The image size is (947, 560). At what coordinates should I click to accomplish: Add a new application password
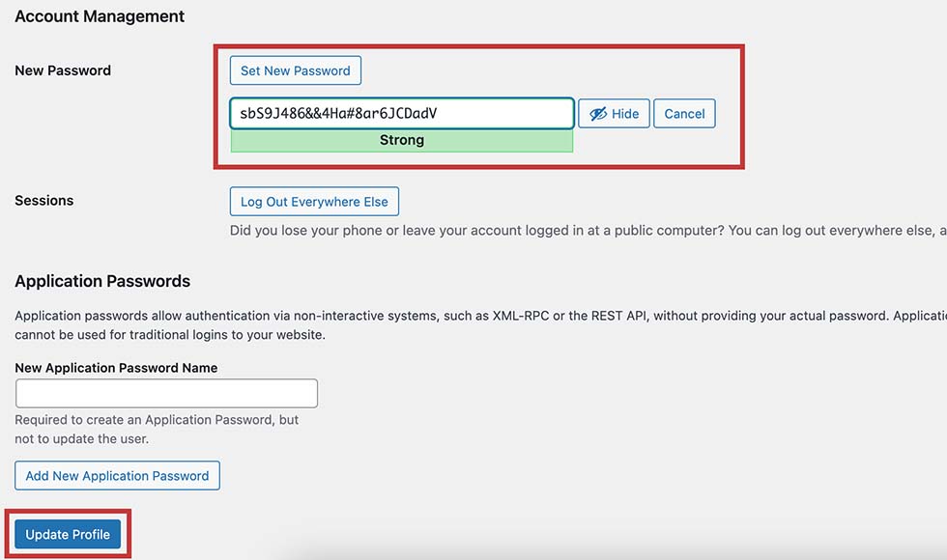point(117,475)
